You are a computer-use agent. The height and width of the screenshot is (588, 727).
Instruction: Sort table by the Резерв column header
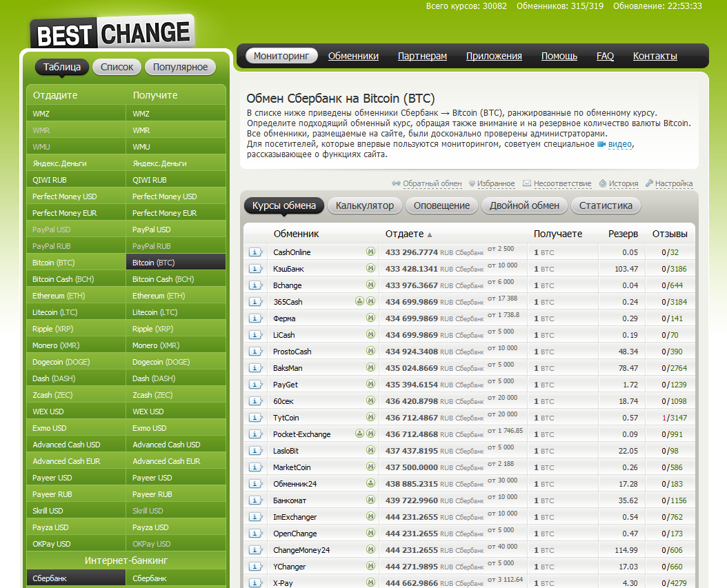tap(623, 234)
